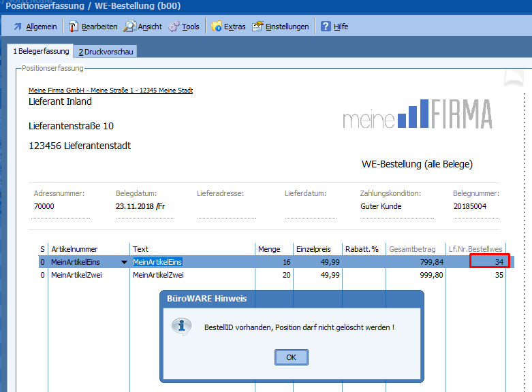Click the Lf.Nr. value 34 cell
532x392 pixels.
click(490, 262)
